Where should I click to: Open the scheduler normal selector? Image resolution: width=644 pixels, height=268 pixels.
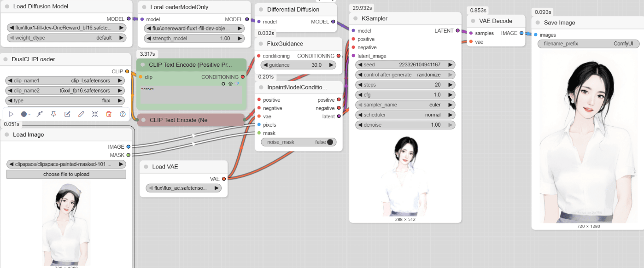405,115
